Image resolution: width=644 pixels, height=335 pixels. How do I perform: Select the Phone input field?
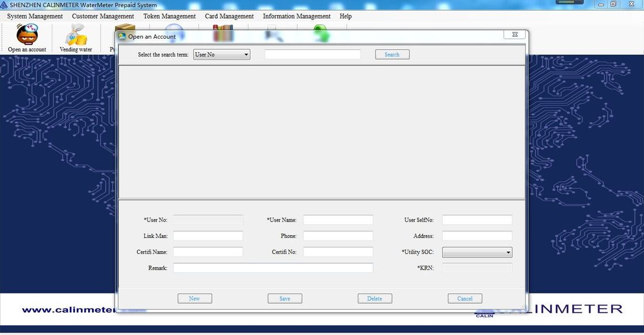tap(338, 236)
